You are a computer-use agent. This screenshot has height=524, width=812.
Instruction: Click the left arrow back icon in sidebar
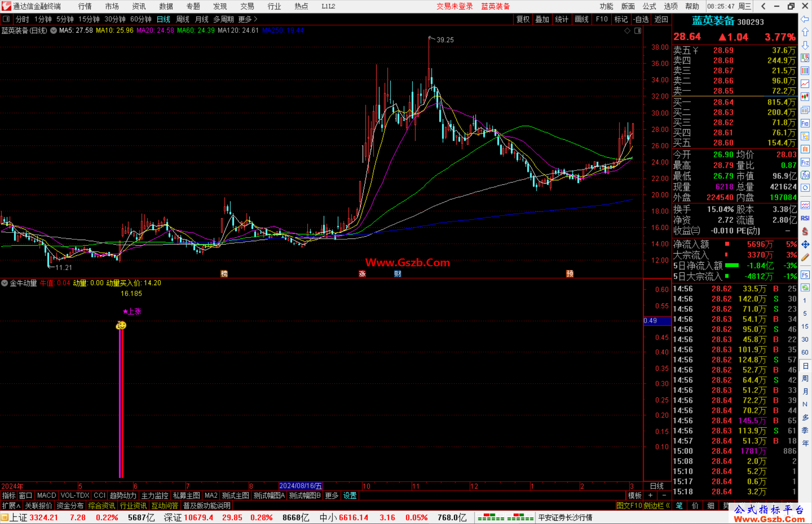805,20
